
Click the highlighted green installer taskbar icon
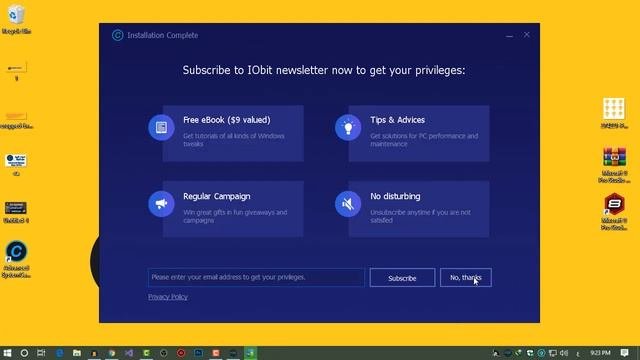pos(251,353)
